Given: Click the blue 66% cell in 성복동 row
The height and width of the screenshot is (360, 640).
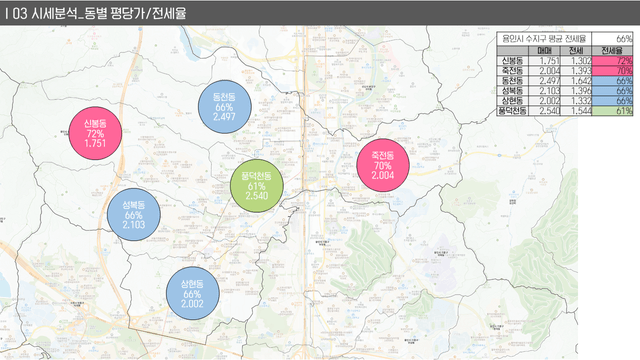Looking at the screenshot, I should click(x=612, y=91).
